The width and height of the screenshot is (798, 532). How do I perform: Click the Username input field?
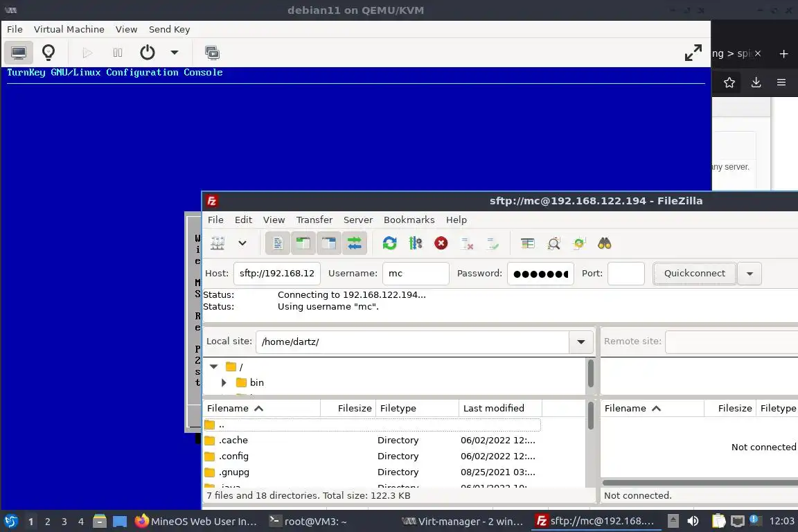coord(416,274)
